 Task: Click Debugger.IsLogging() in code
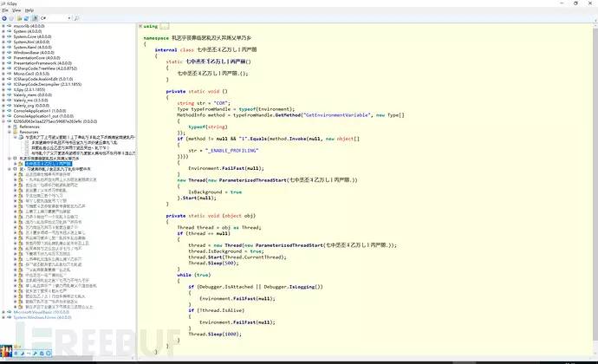click(x=292, y=287)
